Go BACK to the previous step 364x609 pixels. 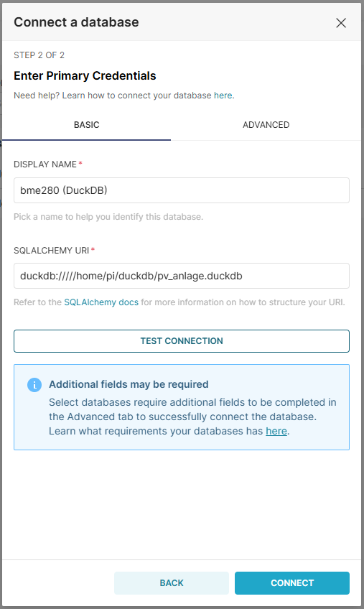coord(172,583)
